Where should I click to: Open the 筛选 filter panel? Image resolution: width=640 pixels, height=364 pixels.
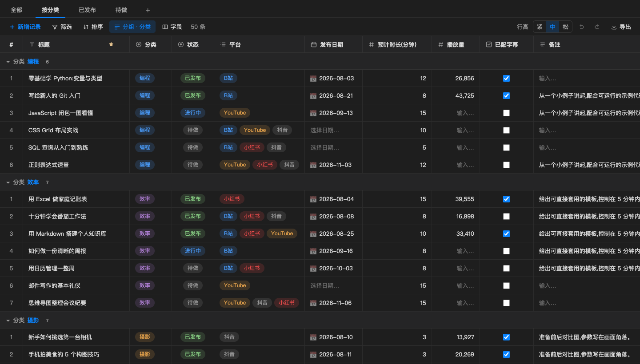[x=62, y=27]
